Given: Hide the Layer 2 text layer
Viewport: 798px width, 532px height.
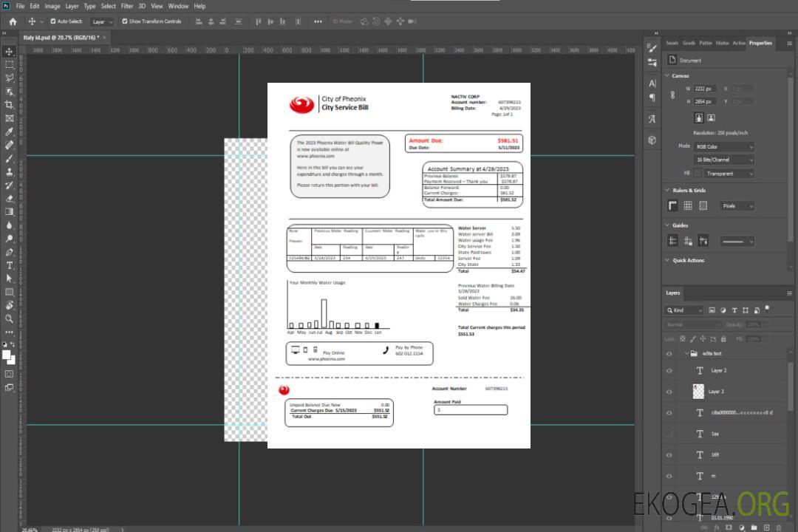Looking at the screenshot, I should click(669, 371).
